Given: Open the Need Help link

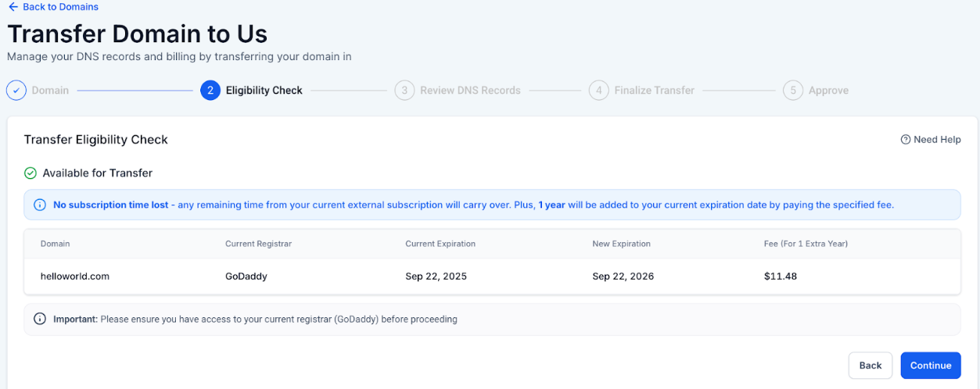Looking at the screenshot, I should [x=937, y=140].
